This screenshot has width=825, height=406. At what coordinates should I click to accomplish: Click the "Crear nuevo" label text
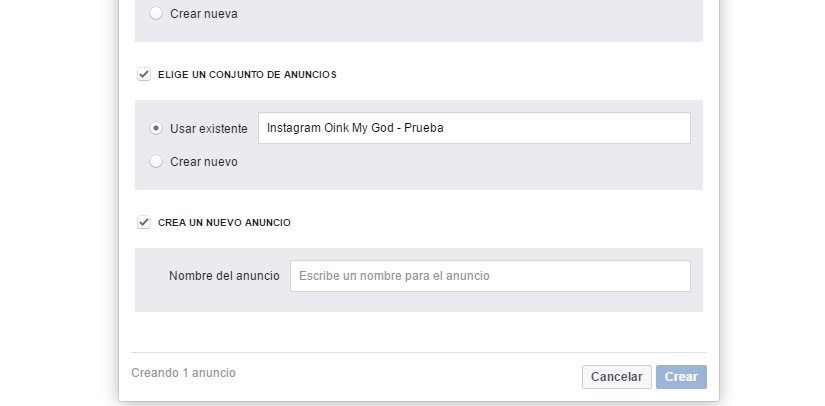click(x=204, y=162)
